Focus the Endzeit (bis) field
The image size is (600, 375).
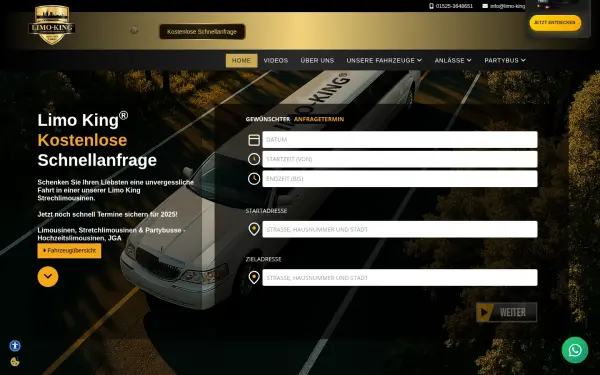[400, 179]
